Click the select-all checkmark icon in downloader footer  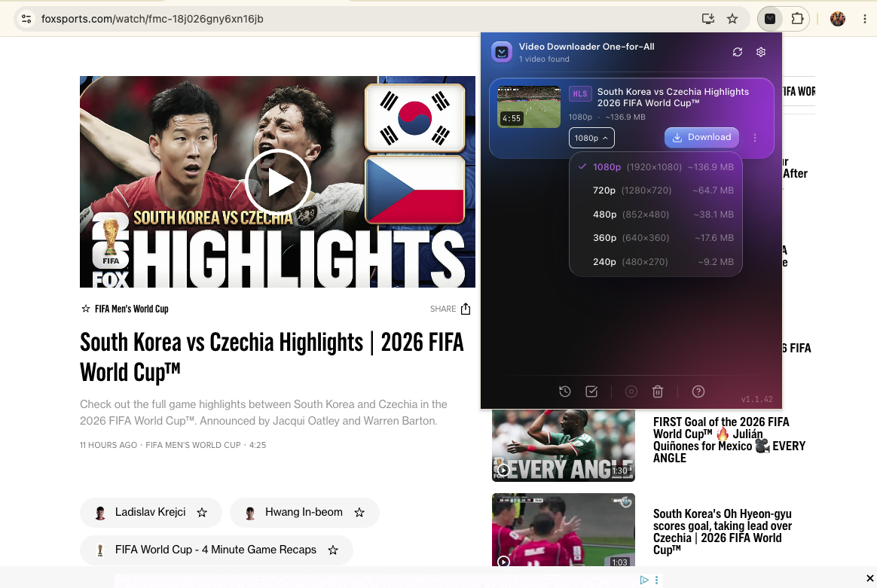click(x=591, y=391)
